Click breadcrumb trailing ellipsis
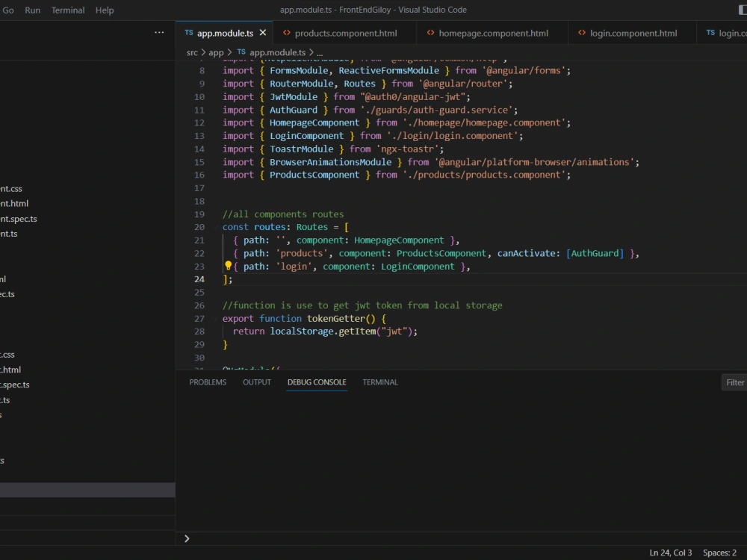This screenshot has height=560, width=747. 320,53
